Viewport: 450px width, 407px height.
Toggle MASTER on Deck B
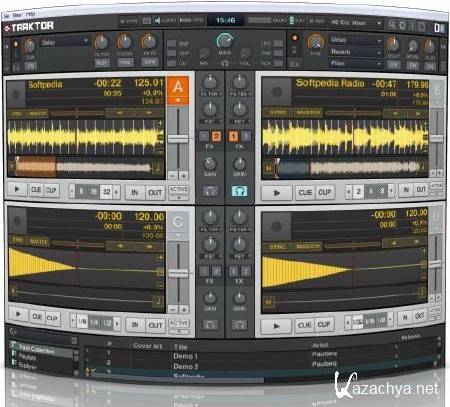pyautogui.click(x=308, y=113)
